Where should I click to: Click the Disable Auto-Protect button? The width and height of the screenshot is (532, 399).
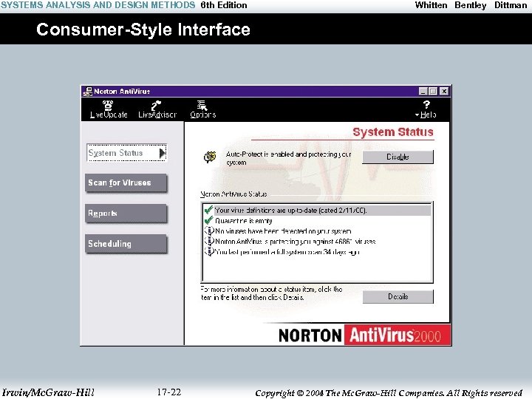coord(398,157)
